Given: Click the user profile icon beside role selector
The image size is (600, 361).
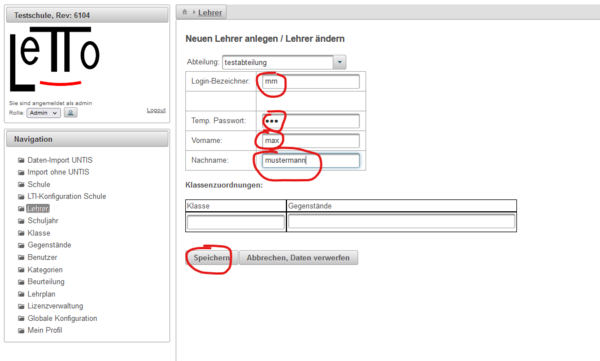Looking at the screenshot, I should point(70,113).
